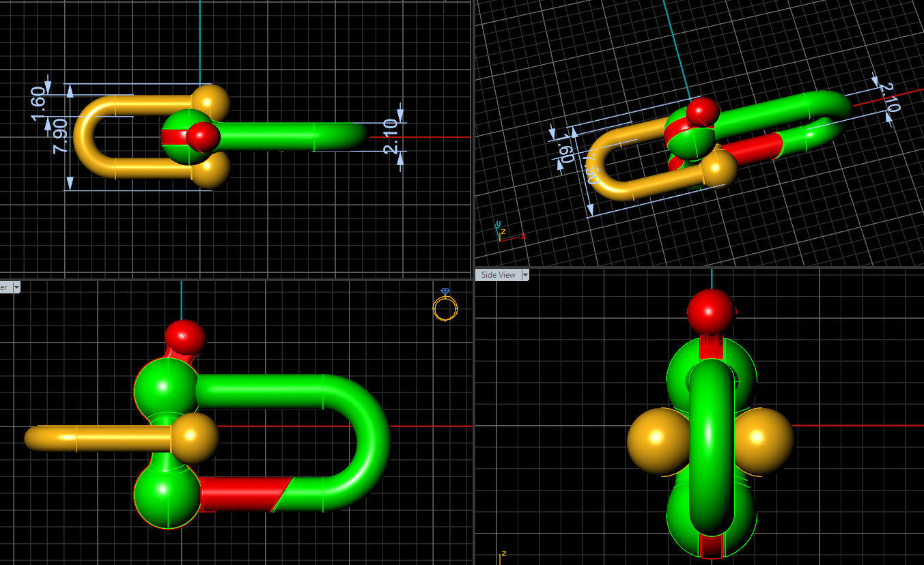Select the red sphere atop the Side View model

[x=711, y=312]
